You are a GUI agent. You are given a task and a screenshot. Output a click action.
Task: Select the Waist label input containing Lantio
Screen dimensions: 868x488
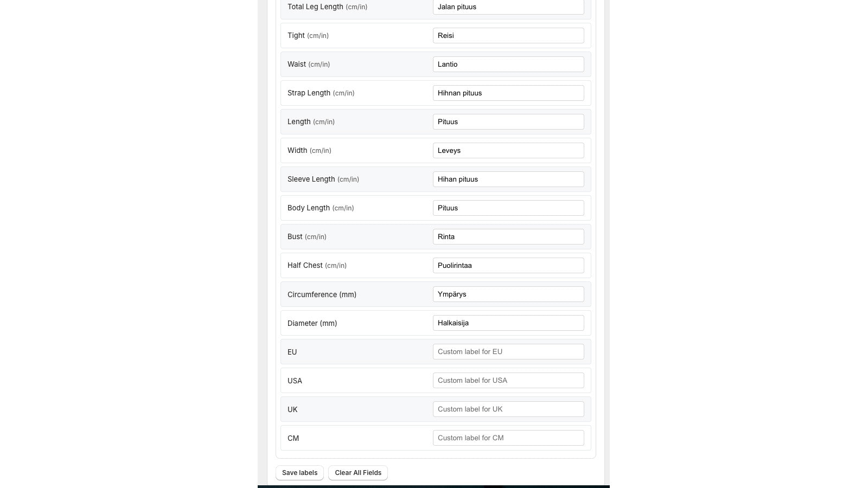pos(508,65)
